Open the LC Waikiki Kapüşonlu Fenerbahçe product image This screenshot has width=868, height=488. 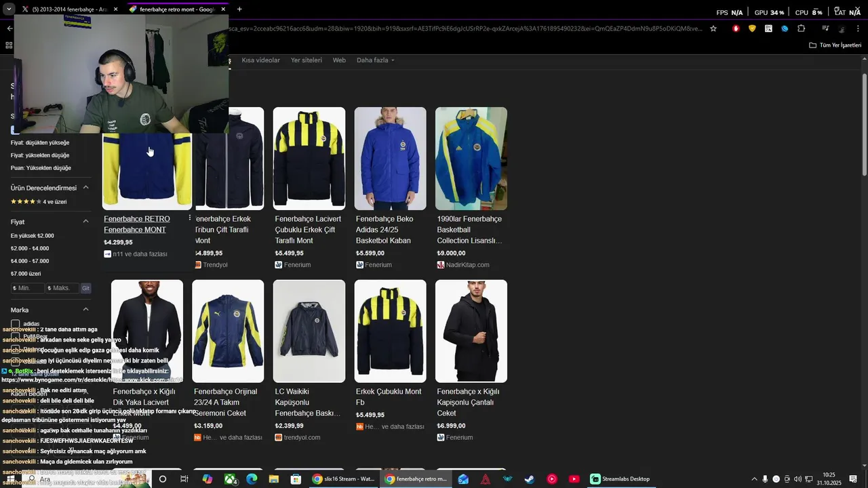(x=309, y=331)
